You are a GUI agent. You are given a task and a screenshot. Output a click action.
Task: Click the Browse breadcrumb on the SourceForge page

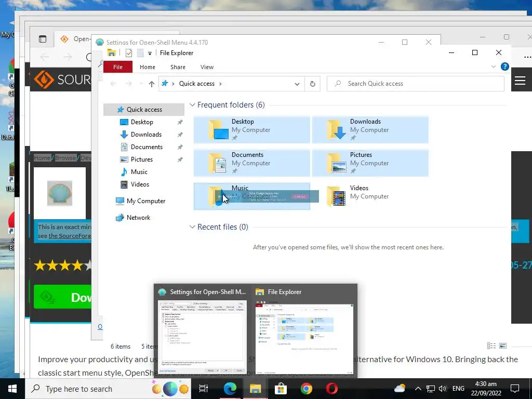[x=65, y=158]
